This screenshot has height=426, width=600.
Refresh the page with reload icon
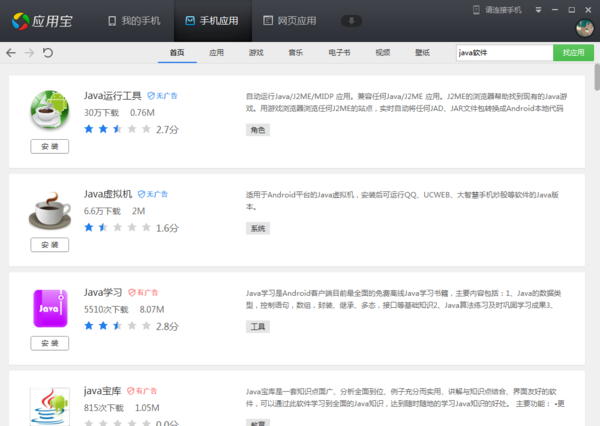(48, 52)
